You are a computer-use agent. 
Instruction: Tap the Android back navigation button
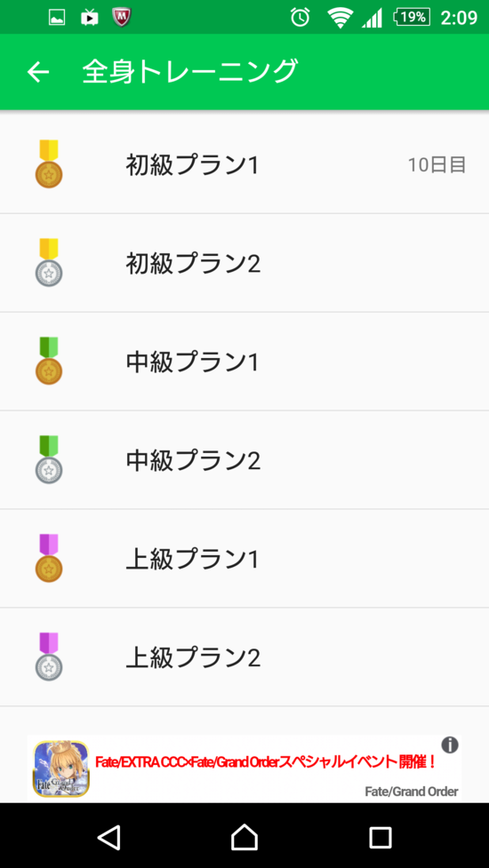point(109,837)
